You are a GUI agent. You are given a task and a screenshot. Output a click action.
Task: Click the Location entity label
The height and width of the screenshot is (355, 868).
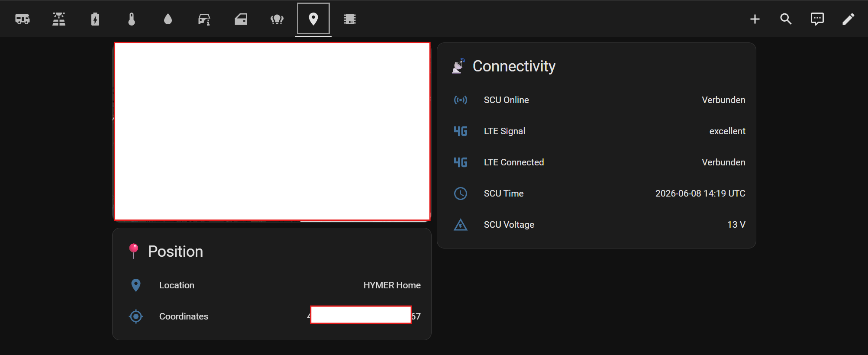coord(177,285)
